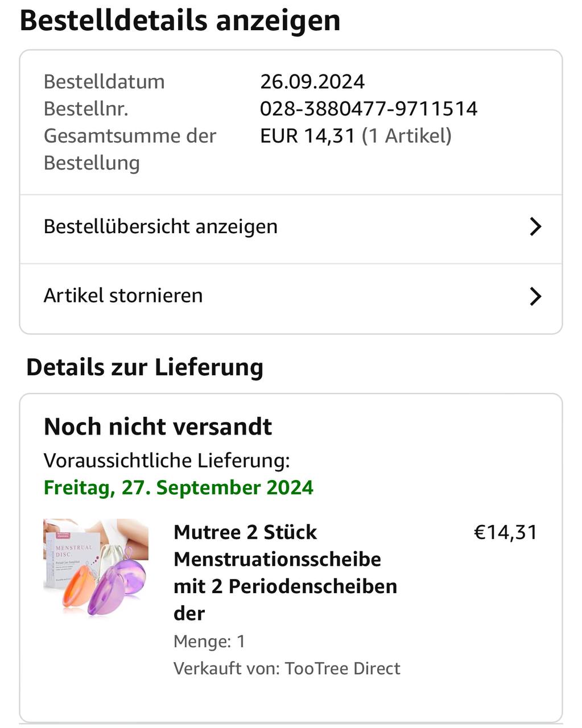Image resolution: width=582 pixels, height=728 pixels.
Task: Open the Mutree 2 Stück product title
Action: pyautogui.click(x=285, y=572)
